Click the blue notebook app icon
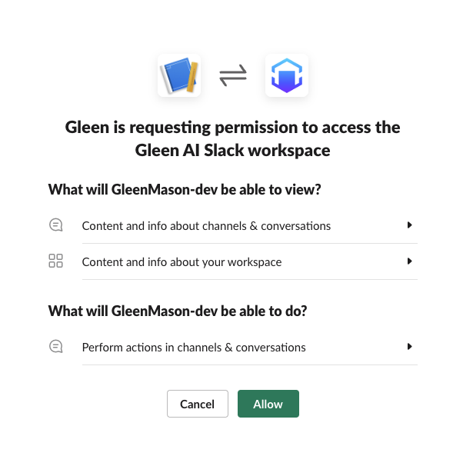This screenshot has width=463, height=476. (x=178, y=75)
